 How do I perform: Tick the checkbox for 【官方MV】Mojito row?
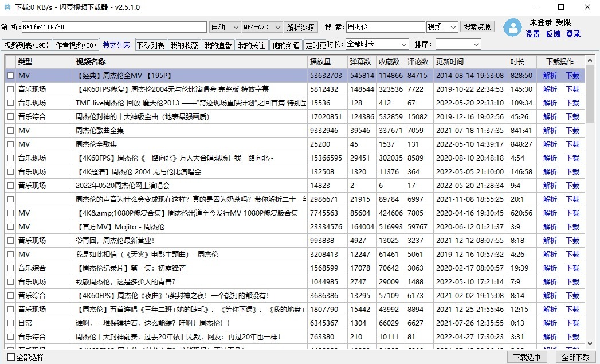tap(10, 227)
